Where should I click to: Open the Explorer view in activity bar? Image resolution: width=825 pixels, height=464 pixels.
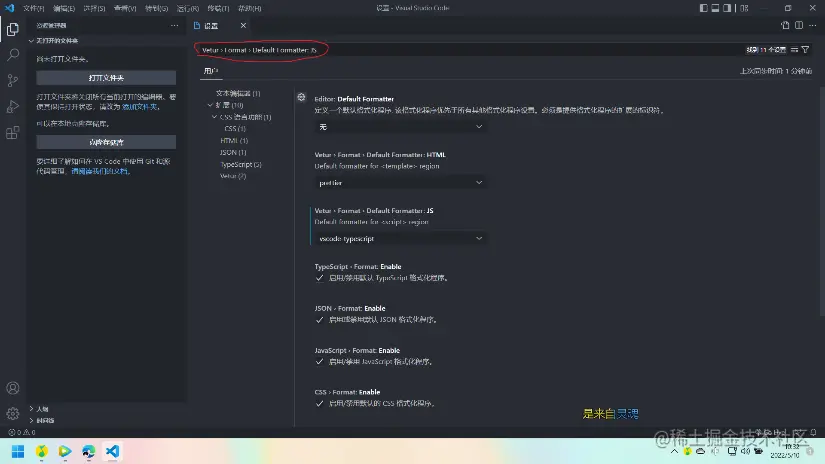[13, 29]
